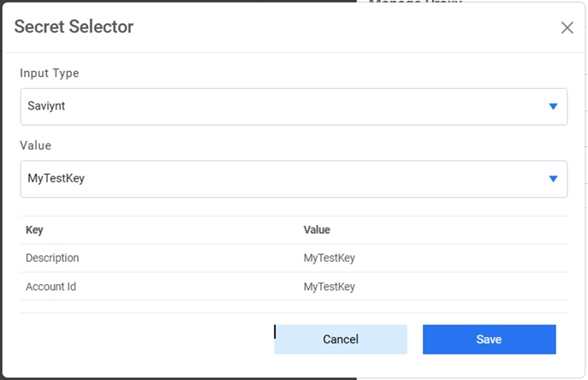Click the Value label above the combo box

pos(35,146)
